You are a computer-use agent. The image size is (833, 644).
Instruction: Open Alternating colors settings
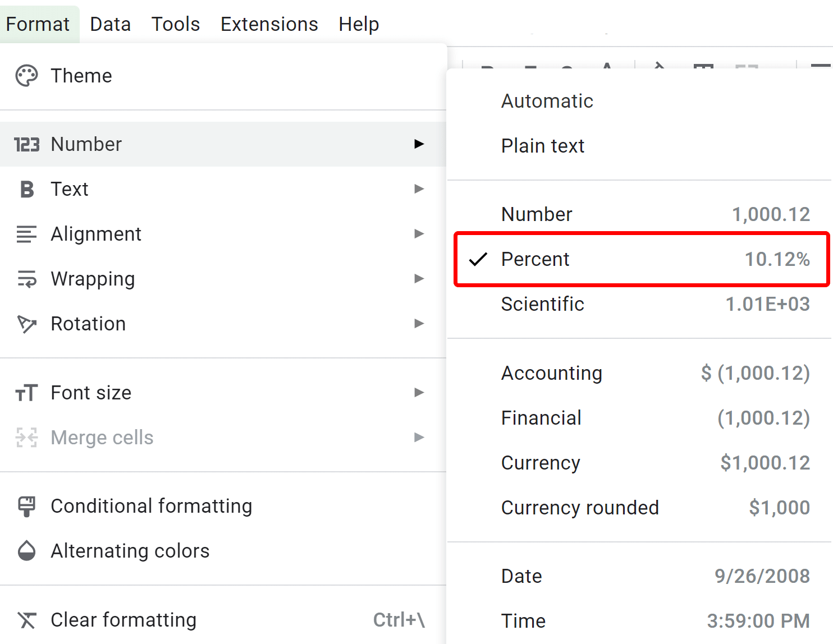[130, 551]
